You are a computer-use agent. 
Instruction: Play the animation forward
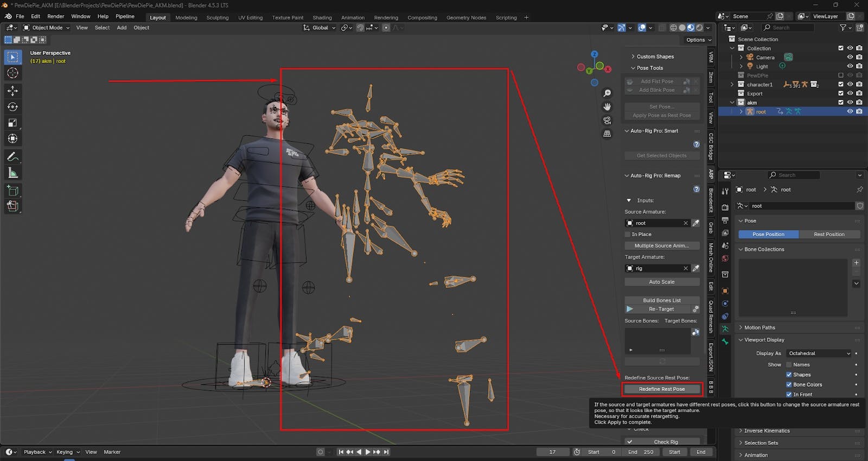point(368,452)
